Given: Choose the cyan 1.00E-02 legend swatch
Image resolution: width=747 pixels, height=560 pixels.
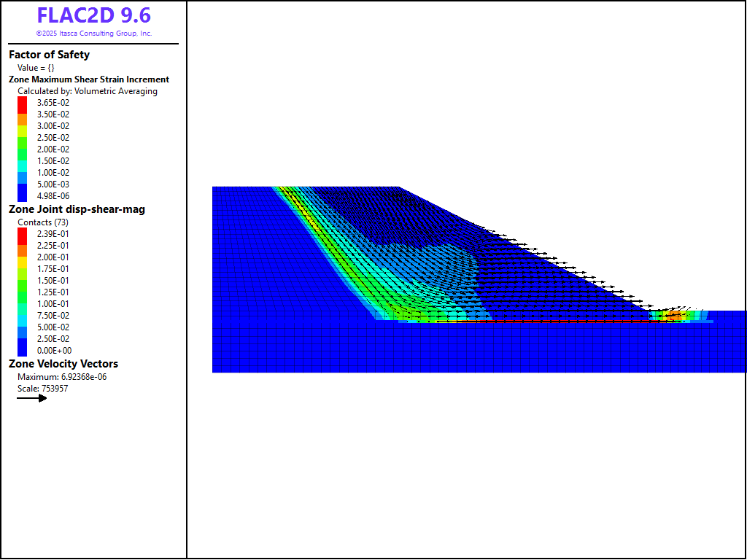Looking at the screenshot, I should (x=22, y=173).
